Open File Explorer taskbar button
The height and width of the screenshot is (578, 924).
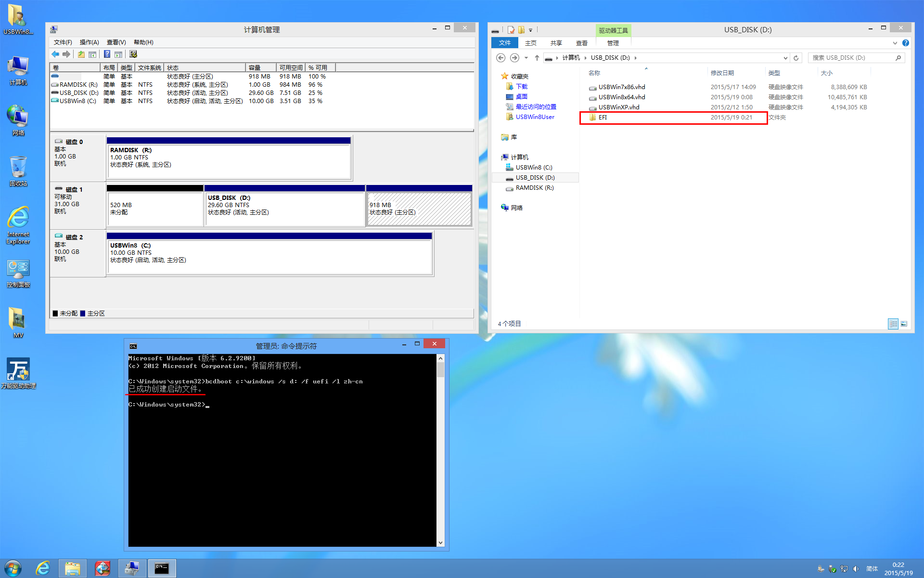tap(73, 568)
